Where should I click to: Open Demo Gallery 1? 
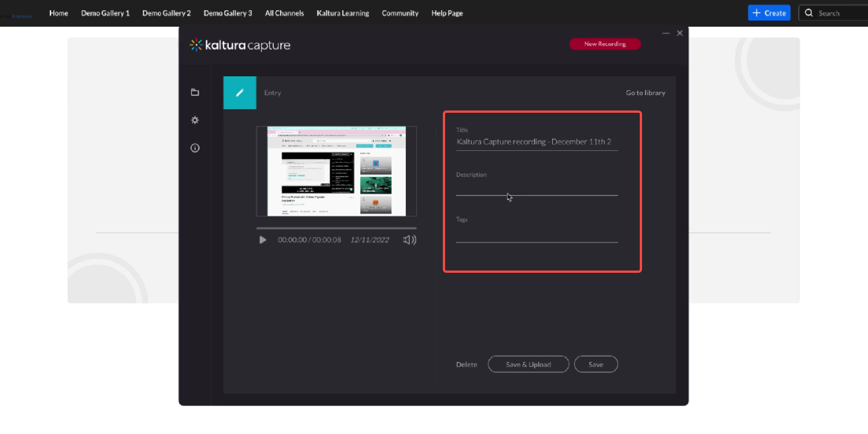[x=105, y=13]
